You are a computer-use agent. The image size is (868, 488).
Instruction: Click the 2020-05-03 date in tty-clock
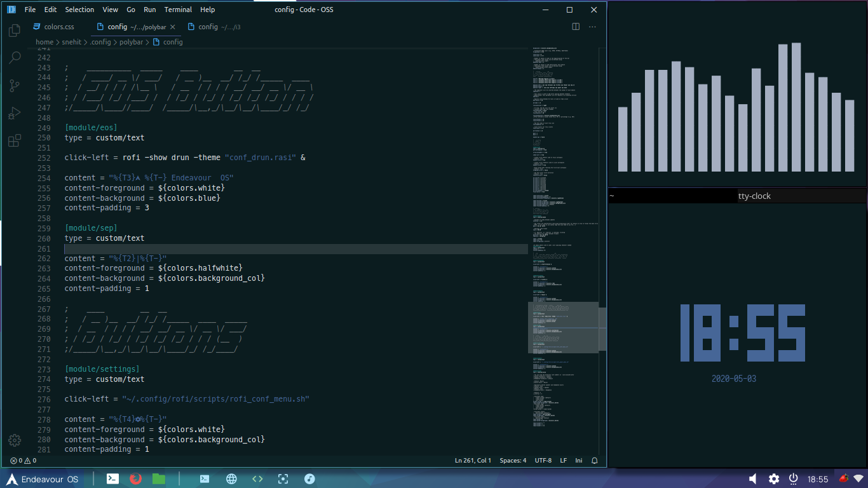(x=734, y=379)
